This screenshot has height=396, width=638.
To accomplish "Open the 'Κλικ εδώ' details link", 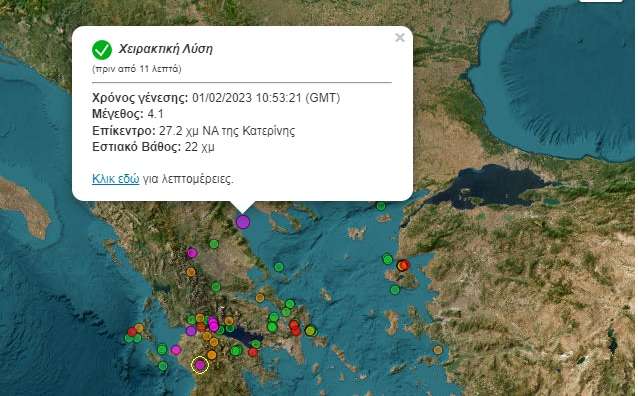I will pos(116,179).
